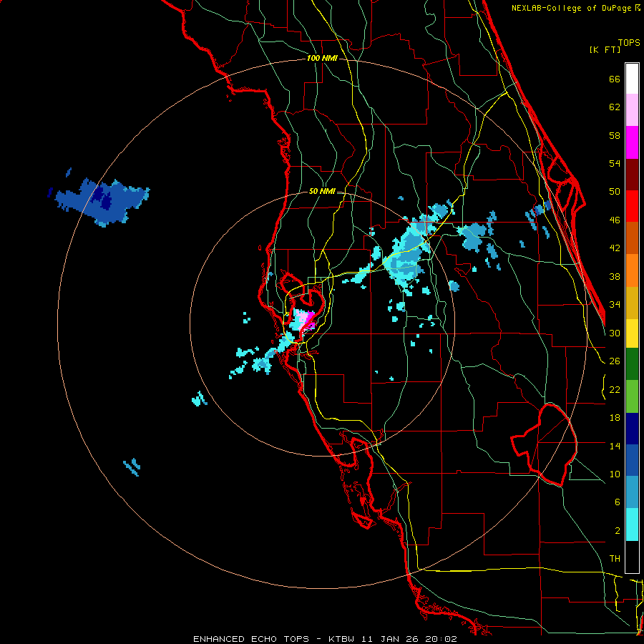The height and width of the screenshot is (644, 644).
Task: Select the gold legend swatch
Action: 632,303
